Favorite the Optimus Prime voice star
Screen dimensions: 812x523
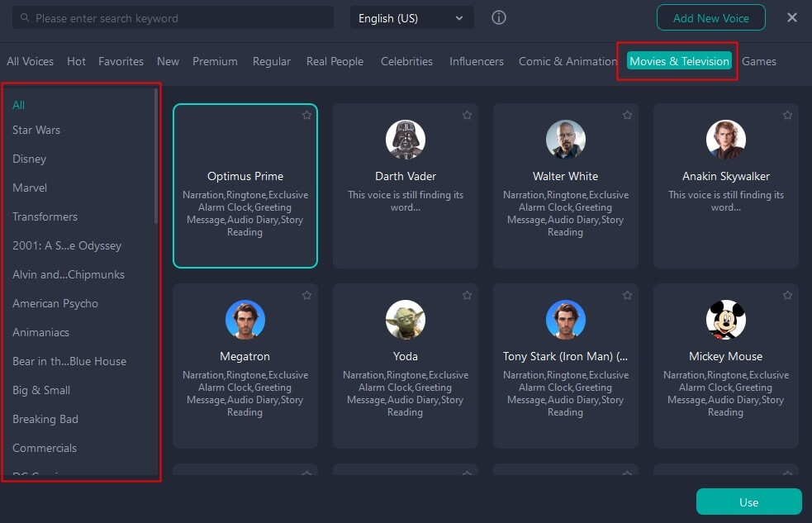(x=306, y=116)
